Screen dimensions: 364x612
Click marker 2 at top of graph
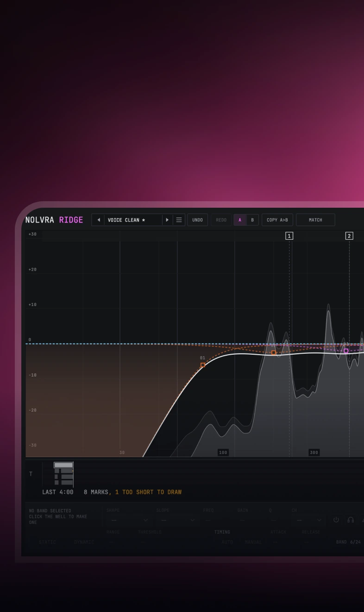(349, 236)
